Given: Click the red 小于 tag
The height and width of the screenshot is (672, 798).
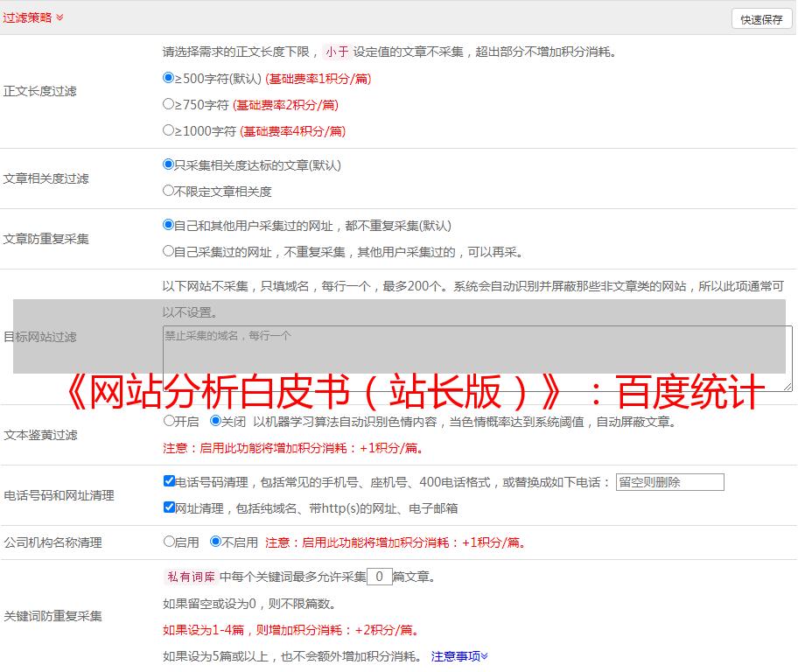Looking at the screenshot, I should pyautogui.click(x=338, y=52).
